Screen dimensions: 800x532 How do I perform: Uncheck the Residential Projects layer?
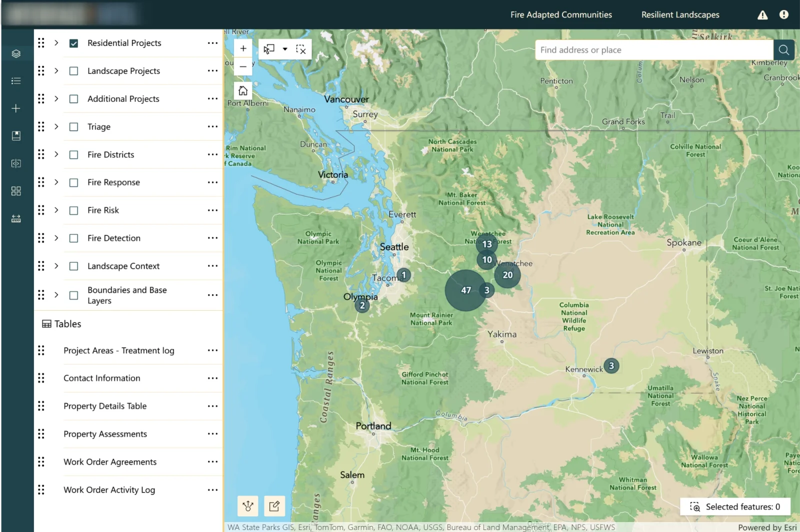tap(73, 43)
